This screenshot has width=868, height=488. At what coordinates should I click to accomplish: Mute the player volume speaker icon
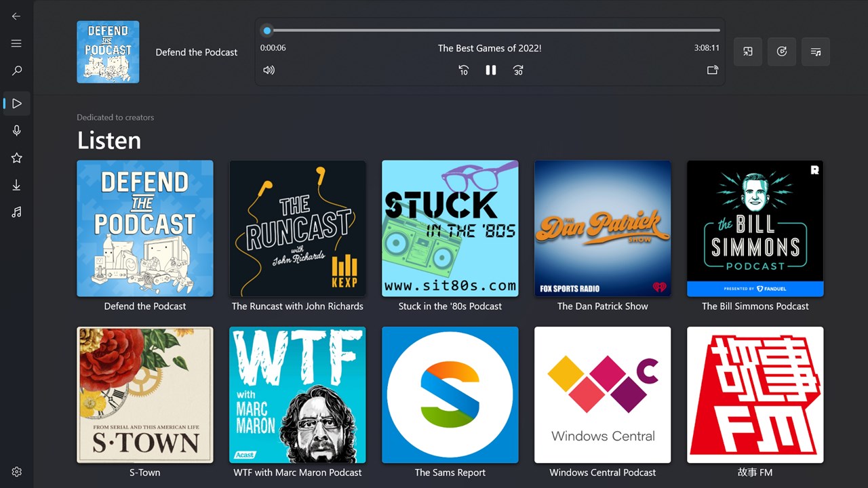coord(269,70)
